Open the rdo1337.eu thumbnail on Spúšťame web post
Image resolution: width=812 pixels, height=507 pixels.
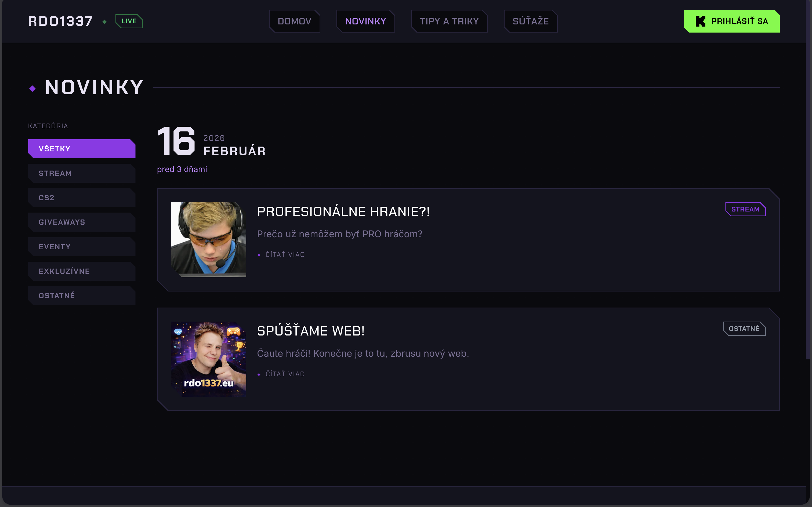coord(209,359)
